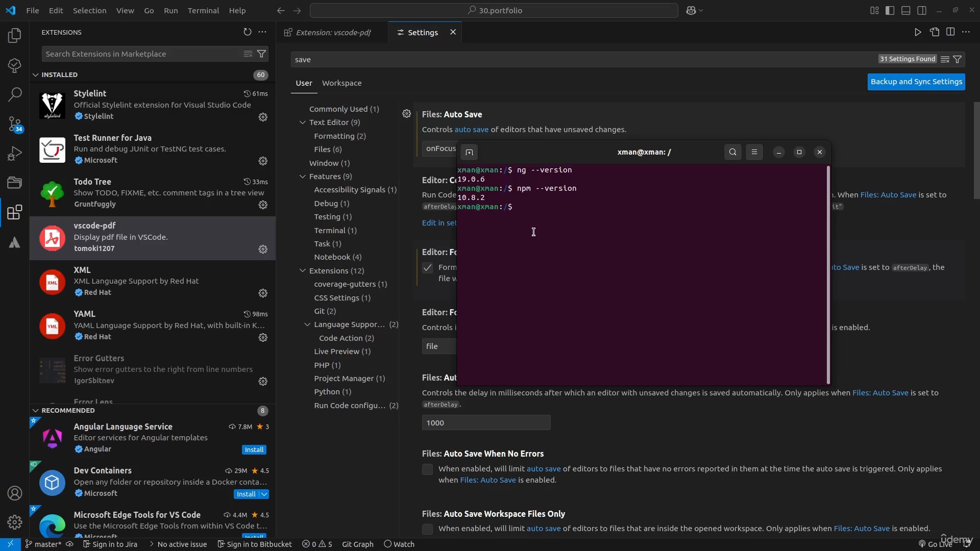980x551 pixels.
Task: Open Run and Debug view
Action: click(14, 153)
